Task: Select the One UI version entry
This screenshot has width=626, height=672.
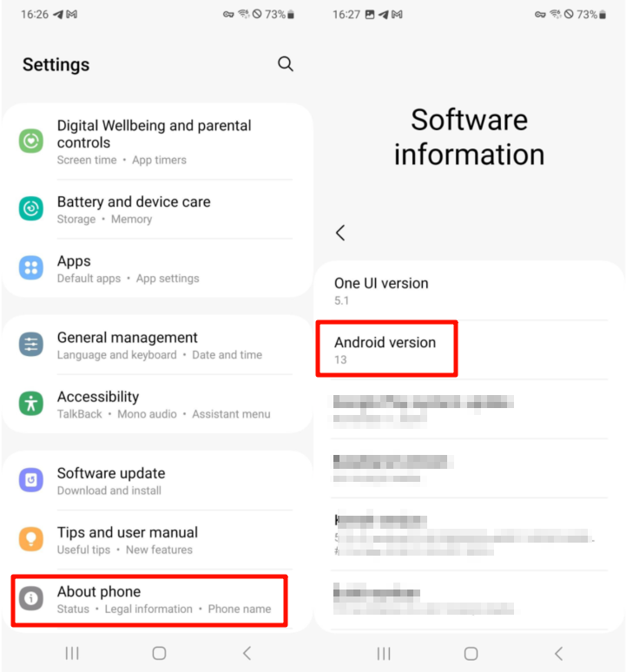Action: tap(469, 291)
